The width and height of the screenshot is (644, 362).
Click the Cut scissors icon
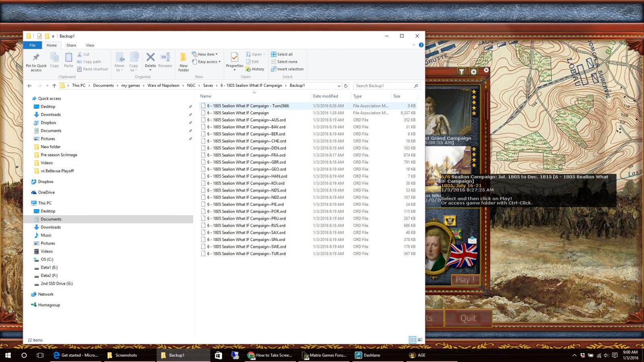pyautogui.click(x=80, y=54)
